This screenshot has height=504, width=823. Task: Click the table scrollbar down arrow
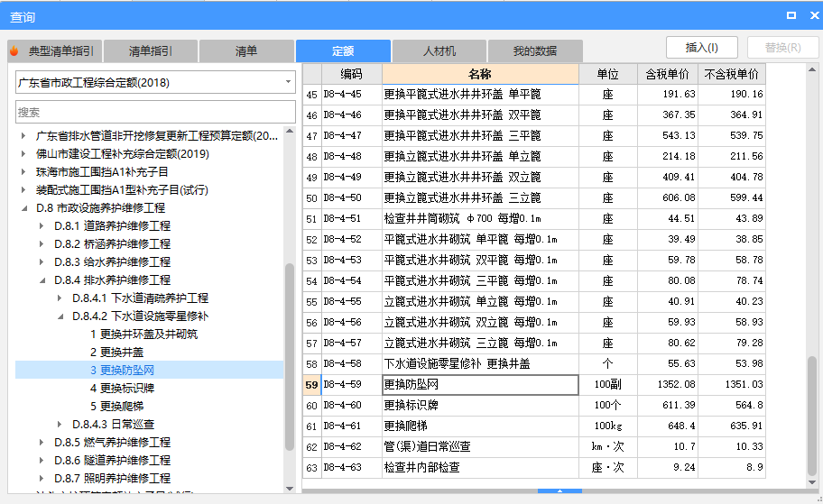[812, 482]
